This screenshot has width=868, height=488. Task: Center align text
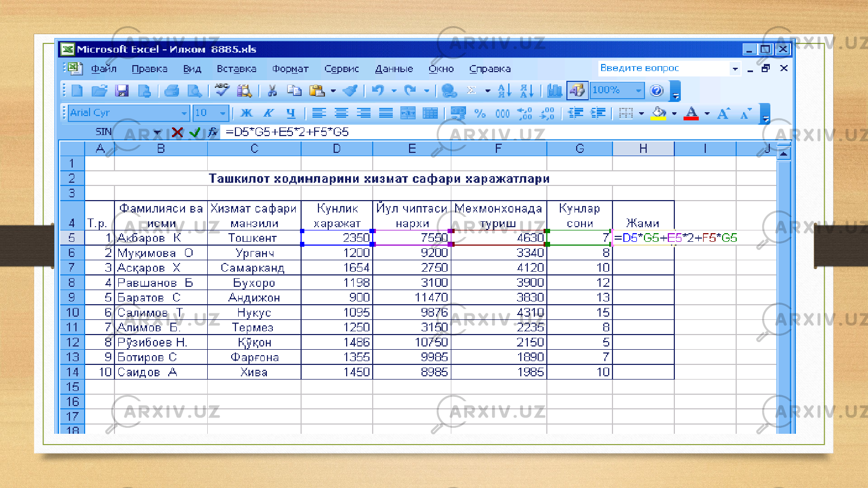[341, 113]
